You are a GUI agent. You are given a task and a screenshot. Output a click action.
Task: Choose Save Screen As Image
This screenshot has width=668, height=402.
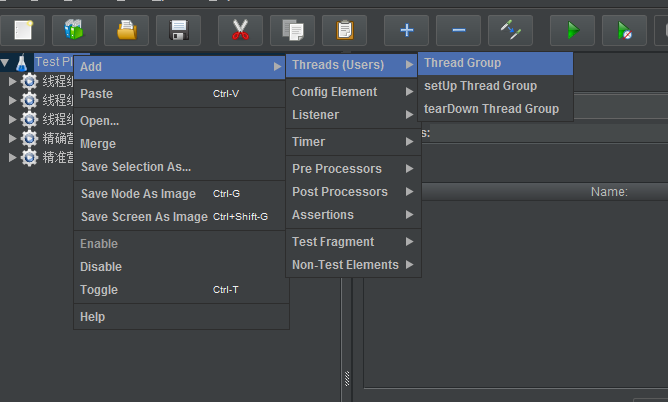click(181, 217)
